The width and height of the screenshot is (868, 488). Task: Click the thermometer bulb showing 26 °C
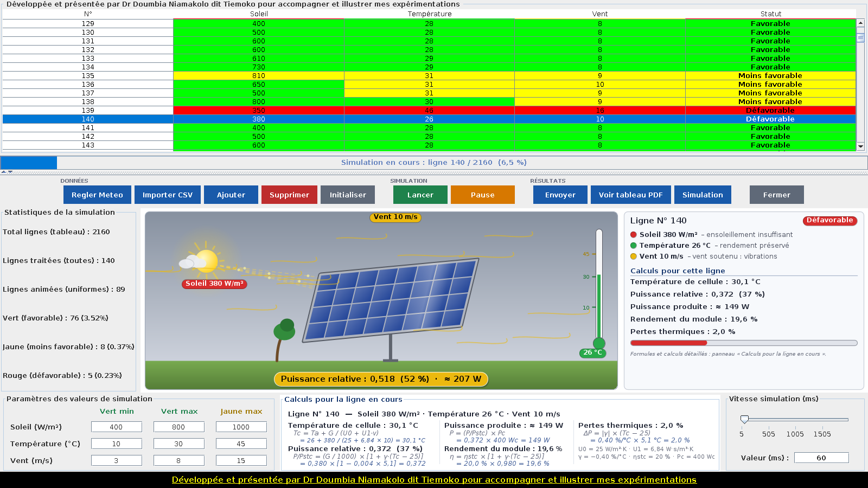click(599, 343)
